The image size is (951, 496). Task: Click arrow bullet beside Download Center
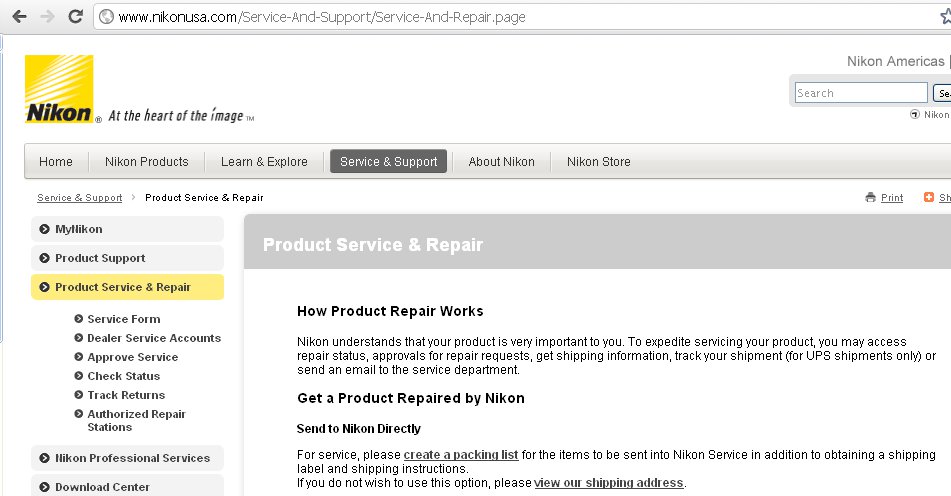click(x=44, y=487)
